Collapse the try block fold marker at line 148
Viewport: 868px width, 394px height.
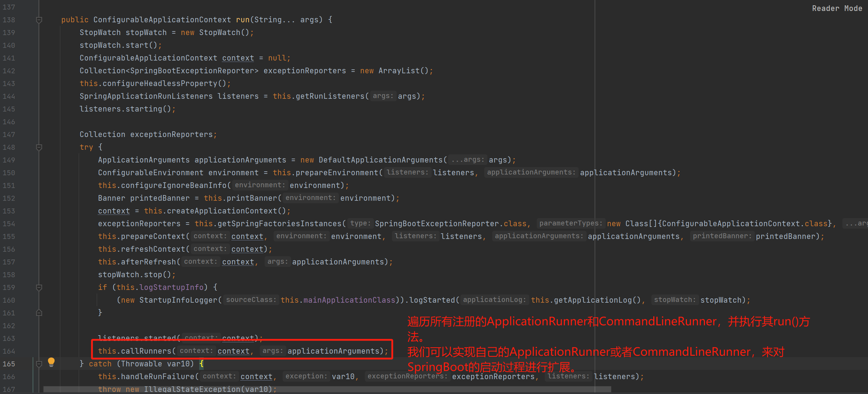pyautogui.click(x=39, y=147)
